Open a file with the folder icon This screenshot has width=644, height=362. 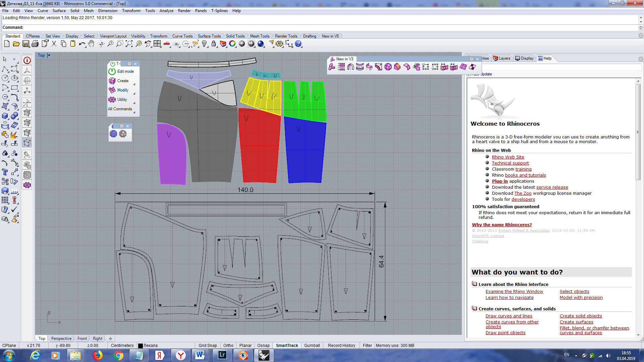(16, 44)
